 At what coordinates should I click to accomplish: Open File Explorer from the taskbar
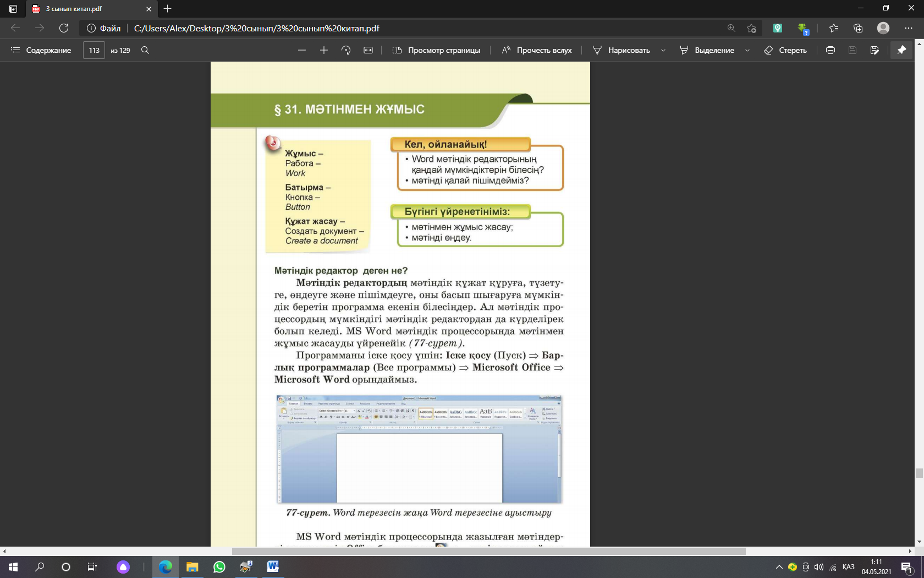click(192, 566)
